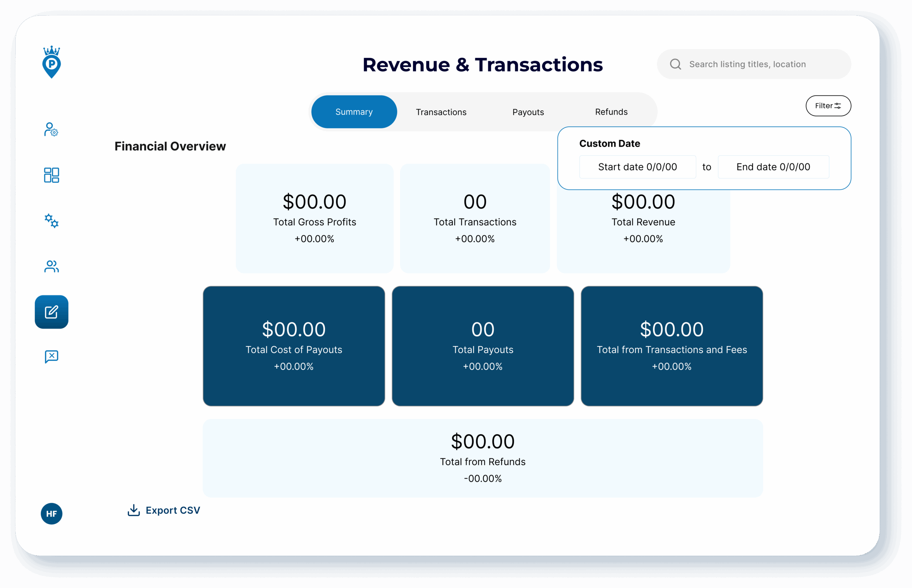
Task: Open the Payouts tab
Action: click(528, 112)
